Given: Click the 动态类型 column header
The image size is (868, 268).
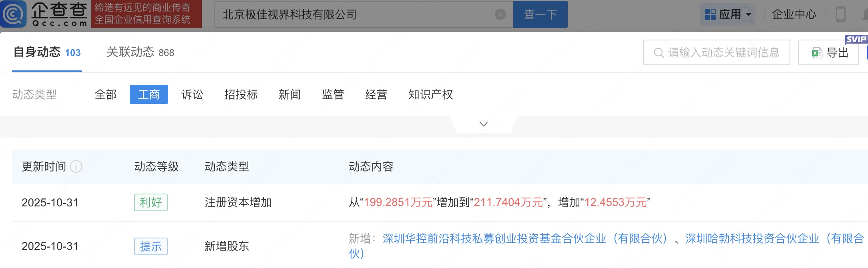Looking at the screenshot, I should (x=227, y=166).
